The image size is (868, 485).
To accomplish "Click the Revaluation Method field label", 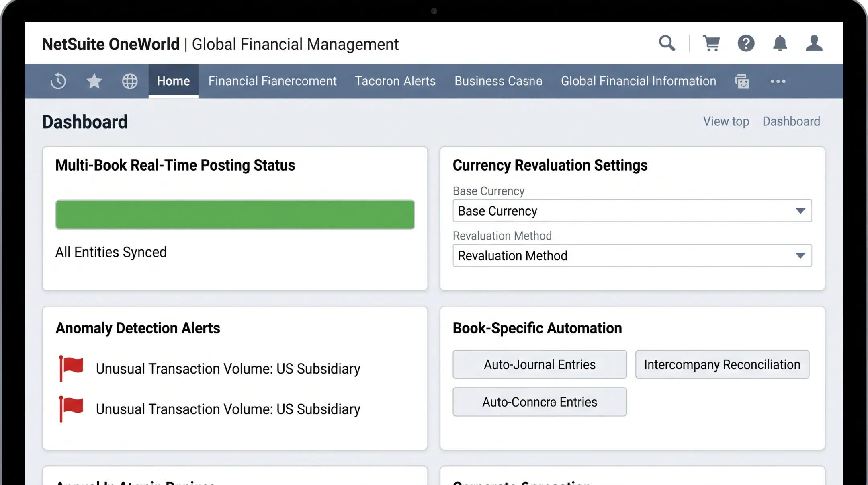I will tap(502, 236).
